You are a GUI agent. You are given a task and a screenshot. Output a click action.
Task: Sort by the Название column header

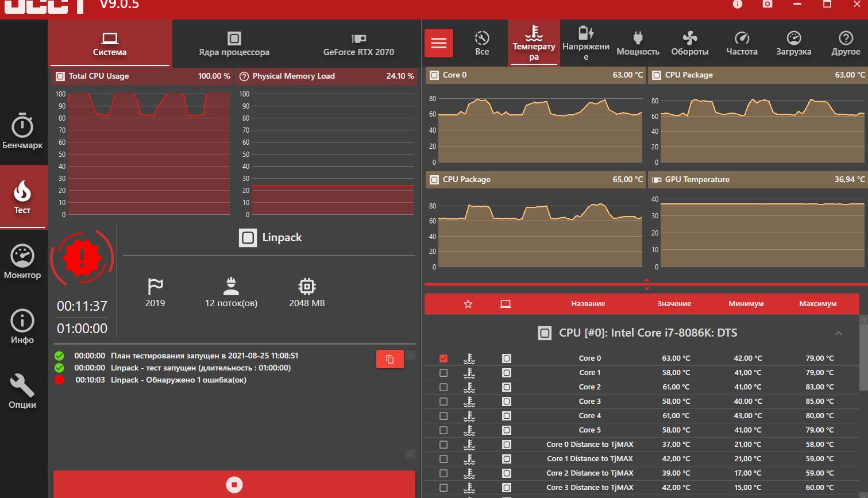(x=588, y=304)
